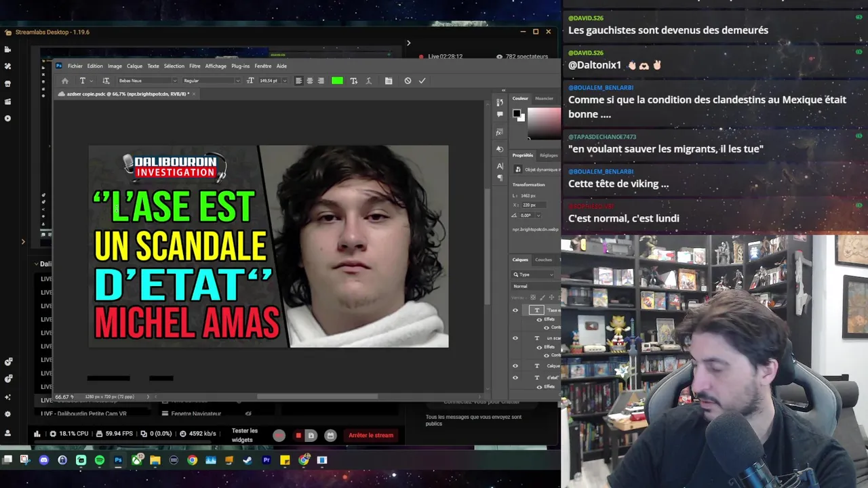The width and height of the screenshot is (868, 488).
Task: Select the Type tool icon in options bar
Action: tap(83, 81)
